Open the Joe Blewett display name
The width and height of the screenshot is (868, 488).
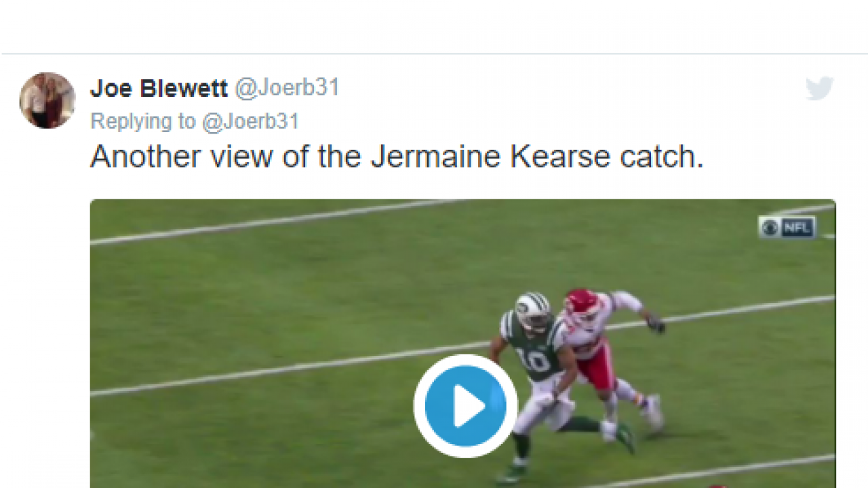point(159,88)
